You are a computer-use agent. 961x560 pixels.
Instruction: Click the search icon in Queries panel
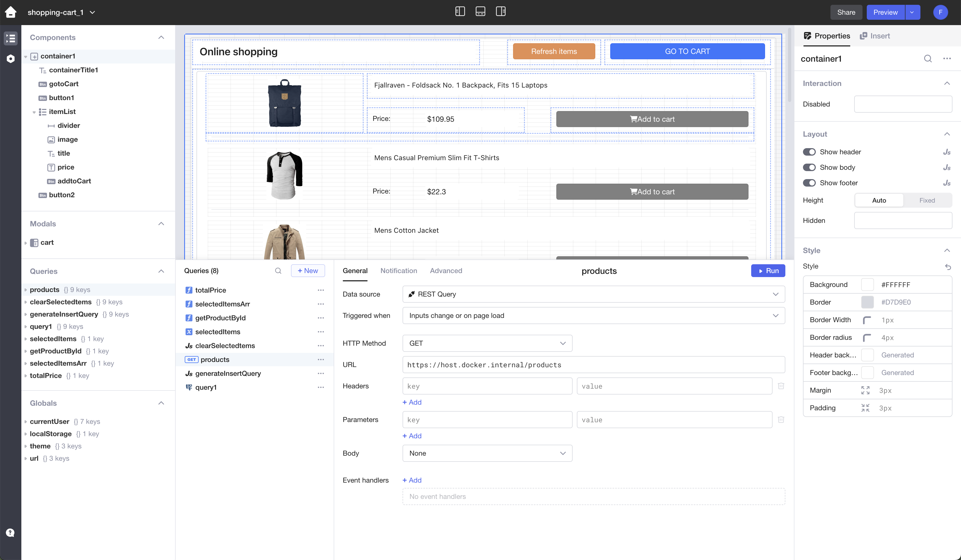pos(278,271)
